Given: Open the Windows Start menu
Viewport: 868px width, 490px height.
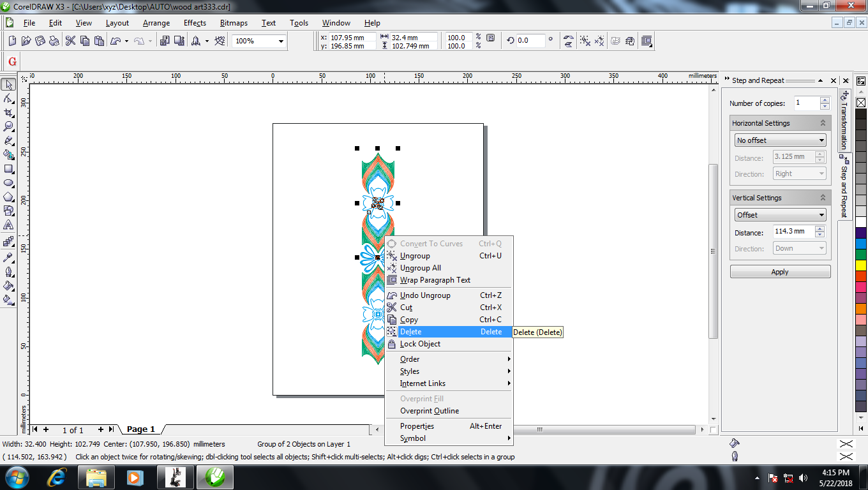Looking at the screenshot, I should [x=17, y=477].
